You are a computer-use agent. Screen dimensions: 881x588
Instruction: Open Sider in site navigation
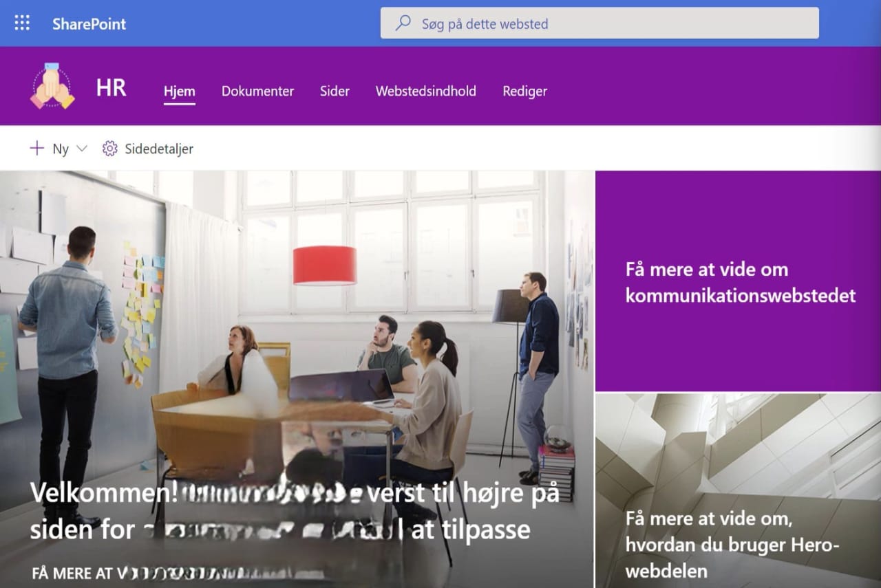pyautogui.click(x=335, y=91)
